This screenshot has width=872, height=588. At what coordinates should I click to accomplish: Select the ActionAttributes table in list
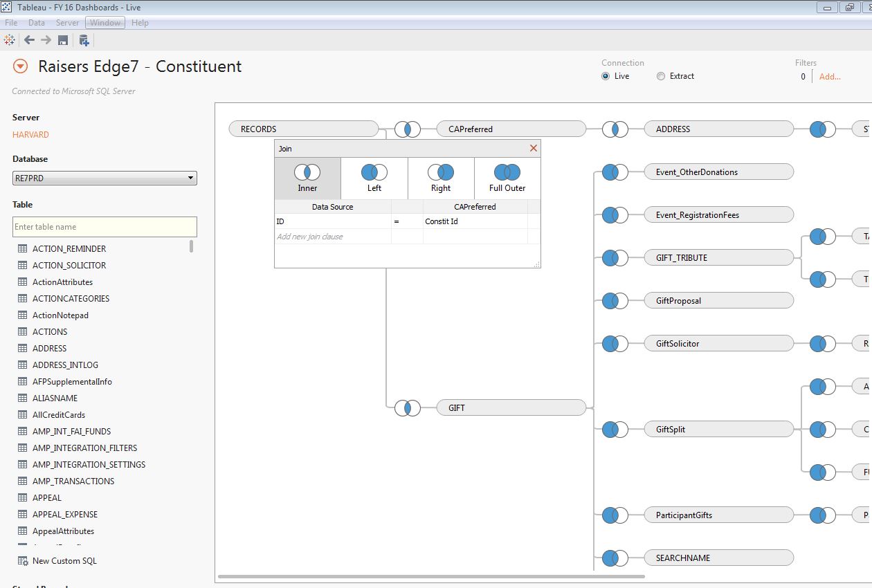[62, 282]
